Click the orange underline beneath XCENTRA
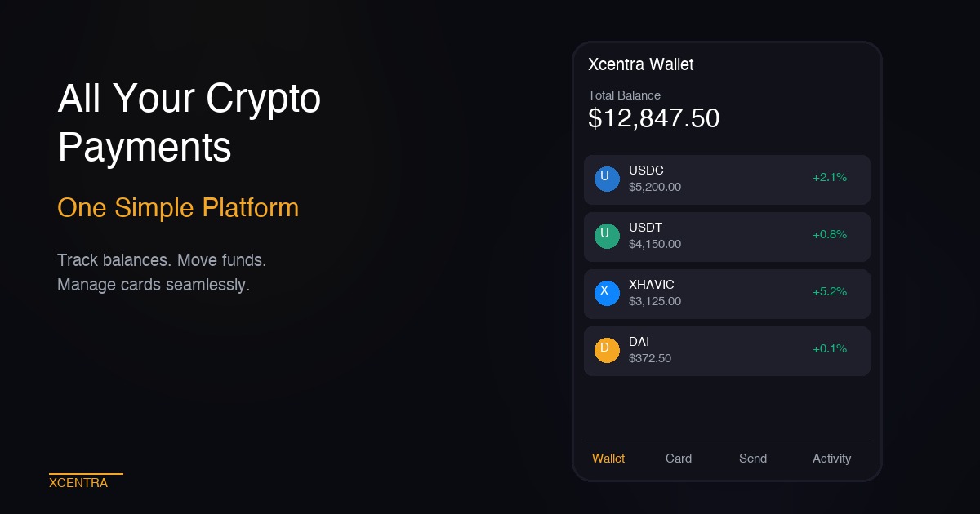This screenshot has height=514, width=980. coord(86,474)
